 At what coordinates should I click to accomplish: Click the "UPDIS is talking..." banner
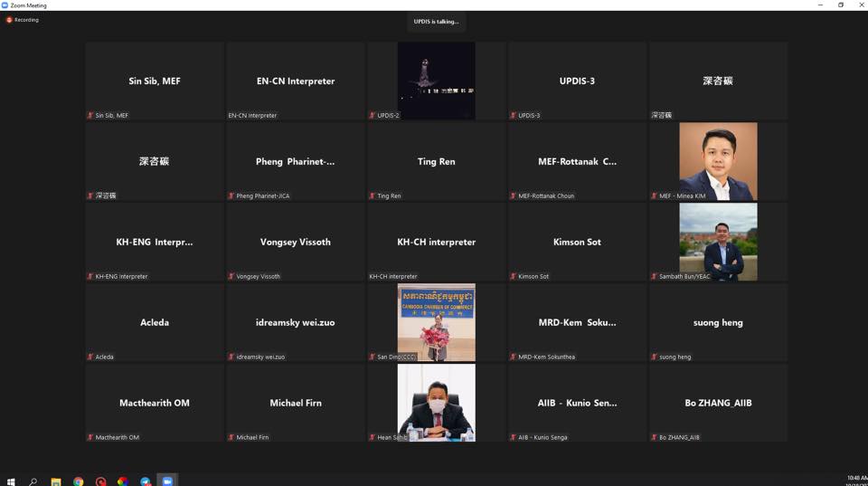[436, 22]
